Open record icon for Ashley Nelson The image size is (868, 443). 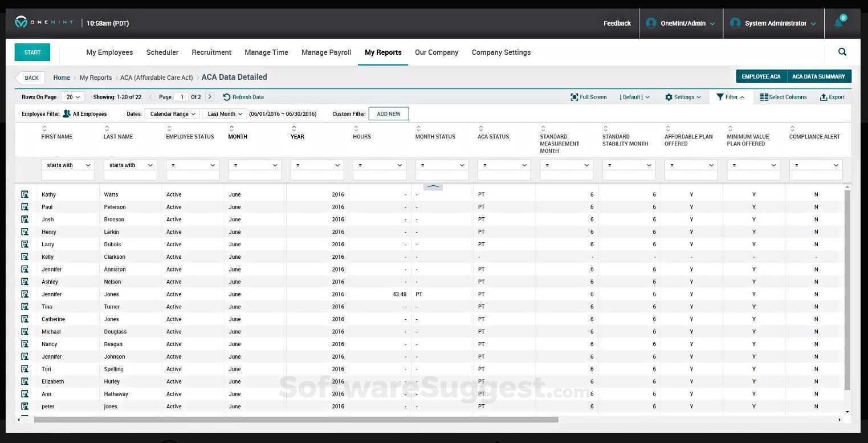tap(25, 282)
